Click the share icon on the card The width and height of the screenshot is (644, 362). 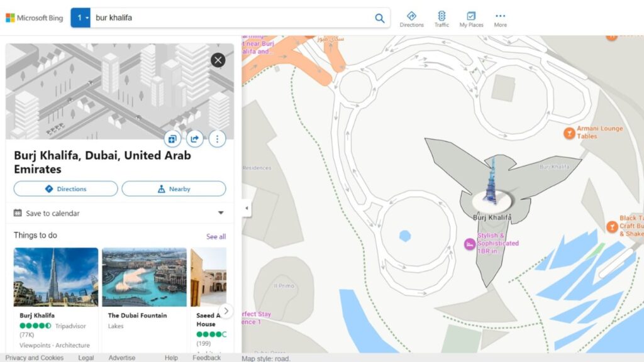(195, 139)
